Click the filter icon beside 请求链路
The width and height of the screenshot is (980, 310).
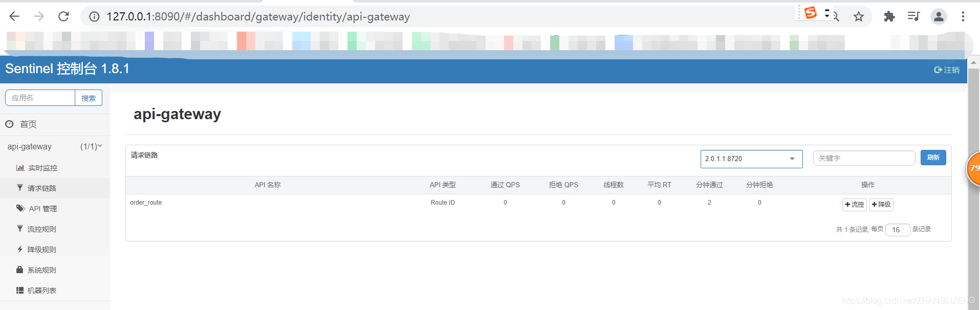[19, 188]
